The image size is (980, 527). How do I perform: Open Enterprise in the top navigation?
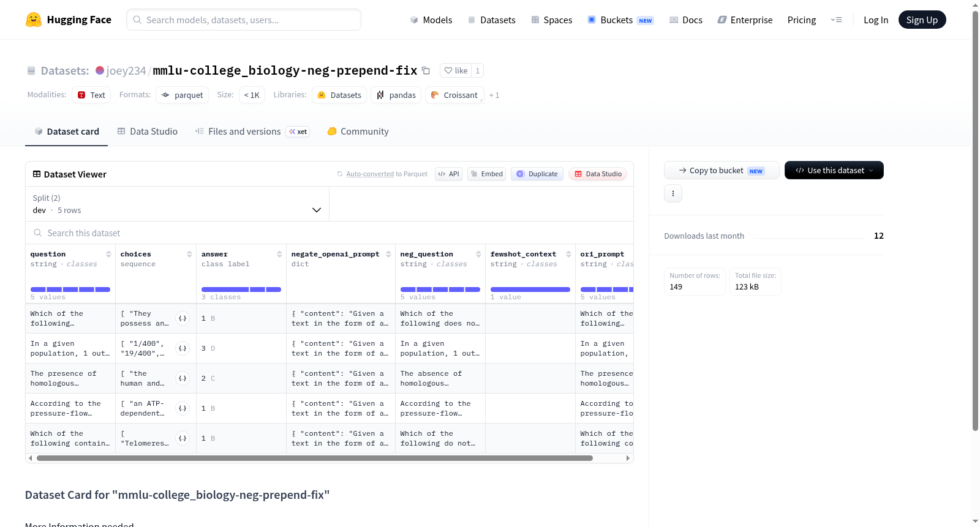click(x=745, y=20)
